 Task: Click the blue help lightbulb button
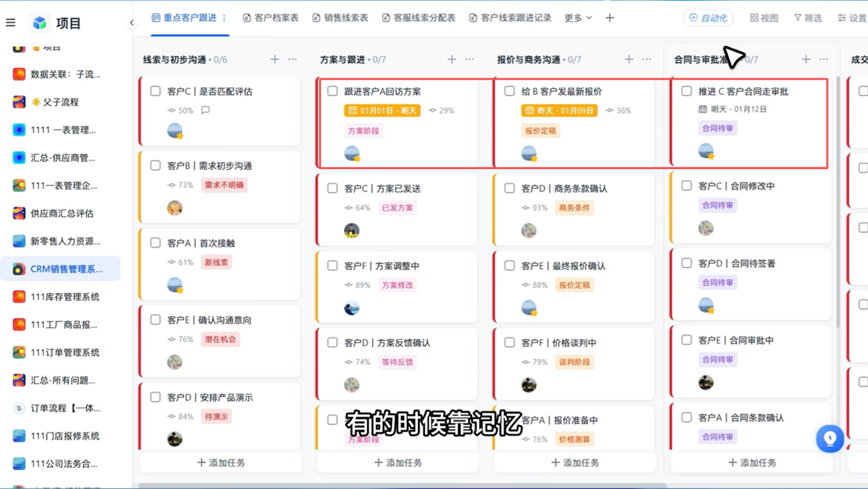click(830, 438)
